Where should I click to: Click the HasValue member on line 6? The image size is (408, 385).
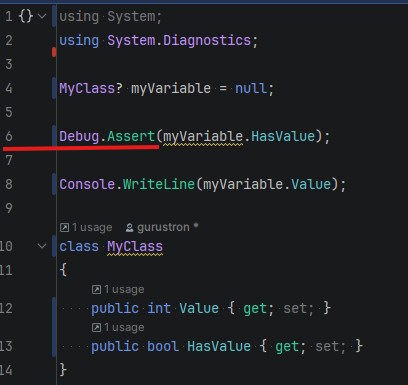tap(283, 136)
